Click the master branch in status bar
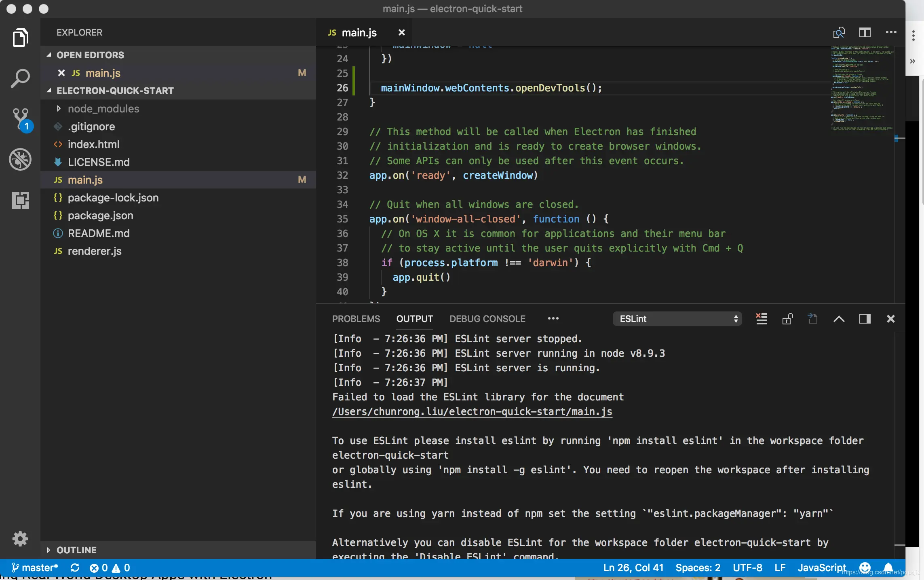 coord(36,567)
